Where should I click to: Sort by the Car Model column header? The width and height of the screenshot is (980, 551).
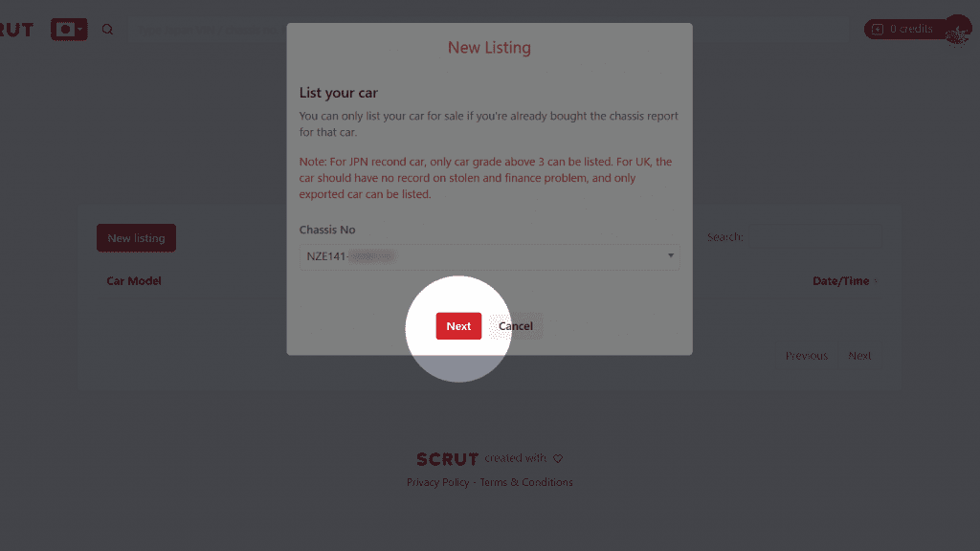pos(134,281)
